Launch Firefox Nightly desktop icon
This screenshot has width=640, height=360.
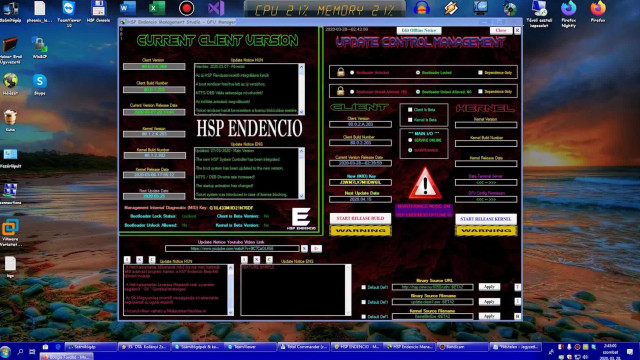point(569,13)
